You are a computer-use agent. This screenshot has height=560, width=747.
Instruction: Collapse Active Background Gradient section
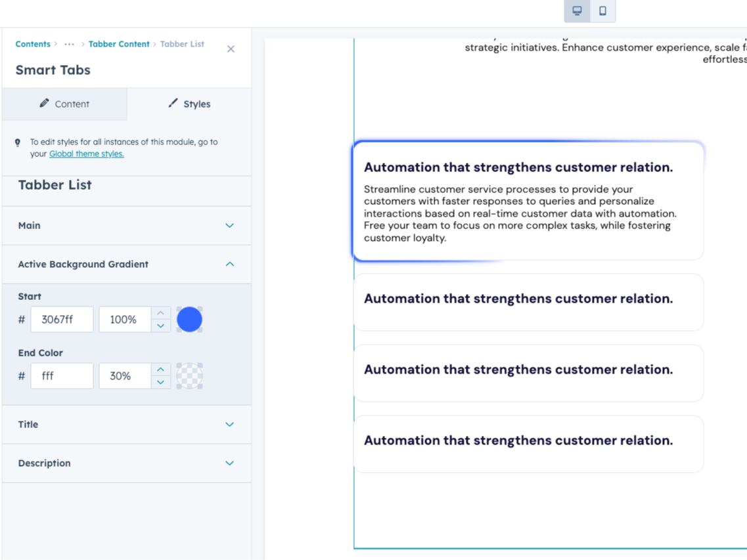point(229,264)
